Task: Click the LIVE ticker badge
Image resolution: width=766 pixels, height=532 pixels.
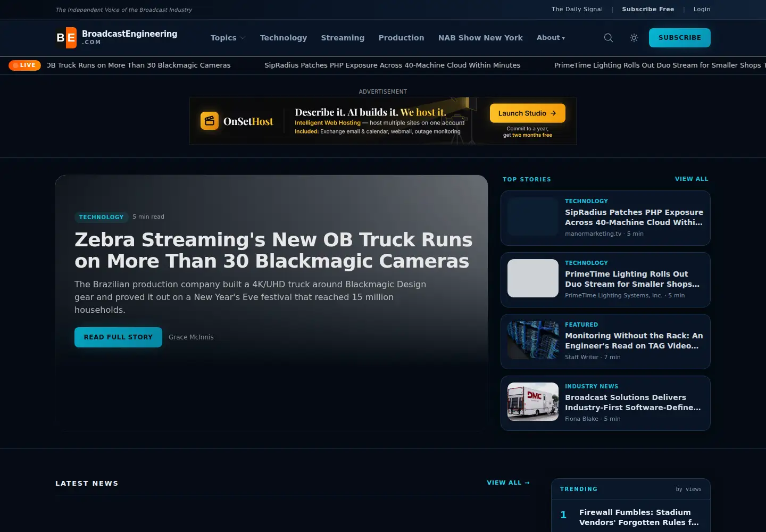Action: coord(24,65)
